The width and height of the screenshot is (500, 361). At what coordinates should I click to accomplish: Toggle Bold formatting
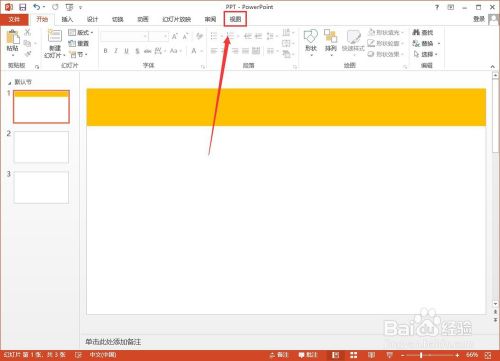pos(105,51)
